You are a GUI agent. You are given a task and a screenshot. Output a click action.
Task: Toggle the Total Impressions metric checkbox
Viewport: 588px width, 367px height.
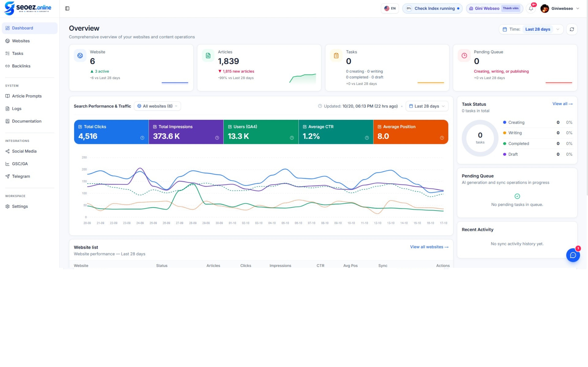pyautogui.click(x=155, y=127)
